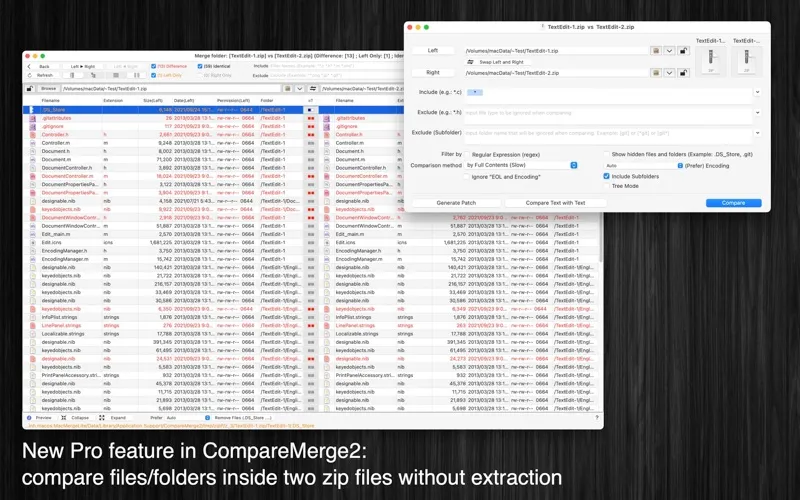
Task: Select the left .DS_Store row
Action: [x=163, y=110]
